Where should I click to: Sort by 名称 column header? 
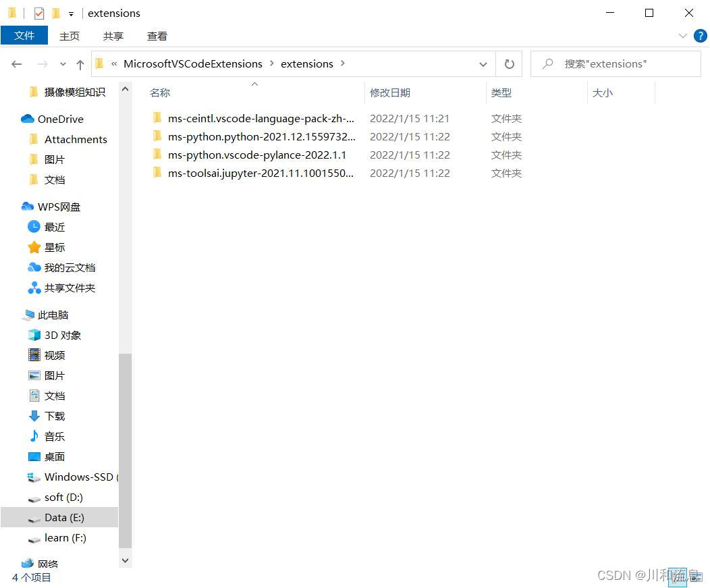coord(160,93)
